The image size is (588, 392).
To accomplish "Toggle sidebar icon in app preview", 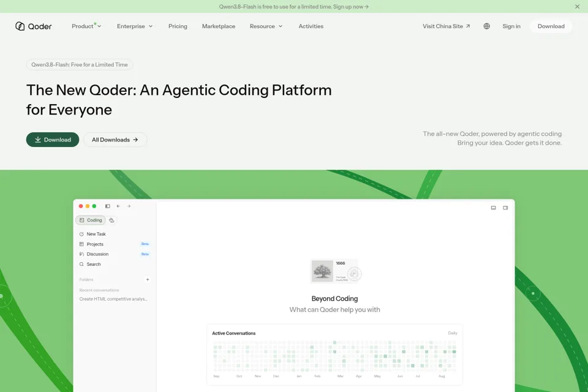I will 108,206.
